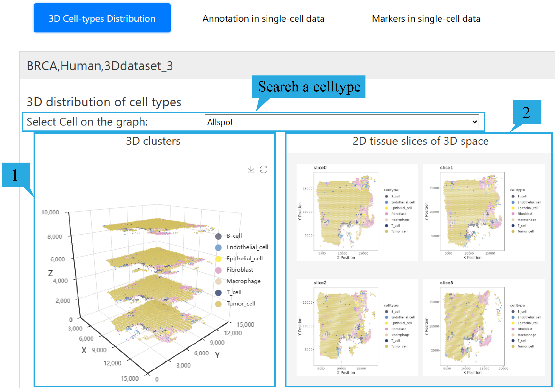Toggle Epithelial_cell legend entry in 3D chart
The height and width of the screenshot is (392, 559).
click(x=244, y=258)
